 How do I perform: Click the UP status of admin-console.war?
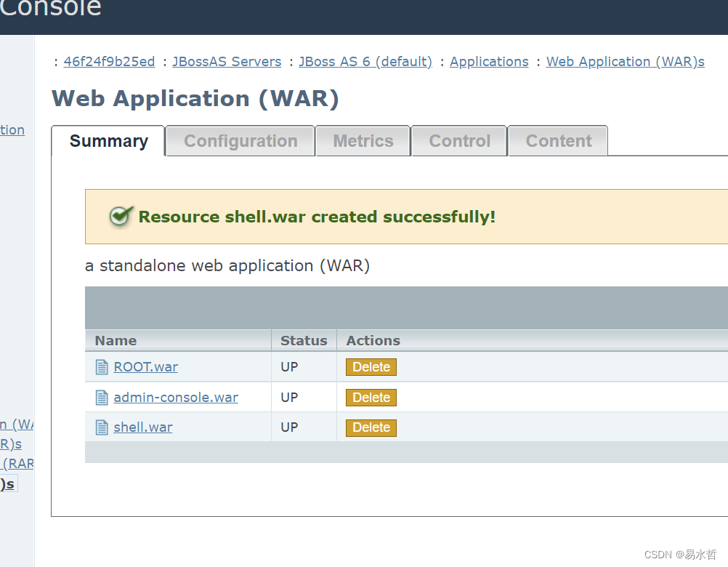coord(289,398)
